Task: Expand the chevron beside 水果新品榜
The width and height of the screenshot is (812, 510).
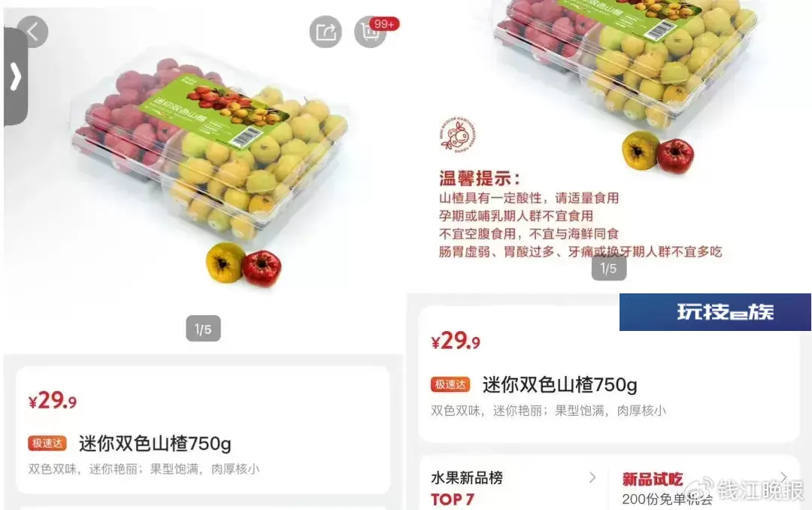Action: pos(593,478)
